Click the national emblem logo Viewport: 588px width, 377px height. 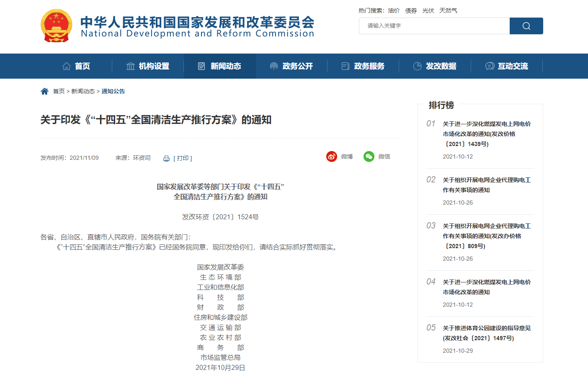coord(56,26)
